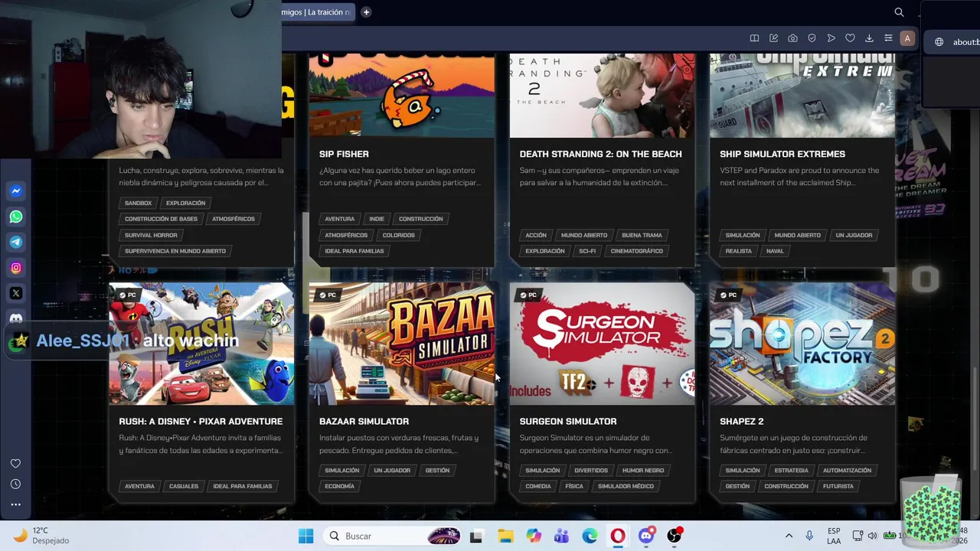This screenshot has height=551, width=980.
Task: Open the ad blocker shield icon
Action: pyautogui.click(x=812, y=38)
